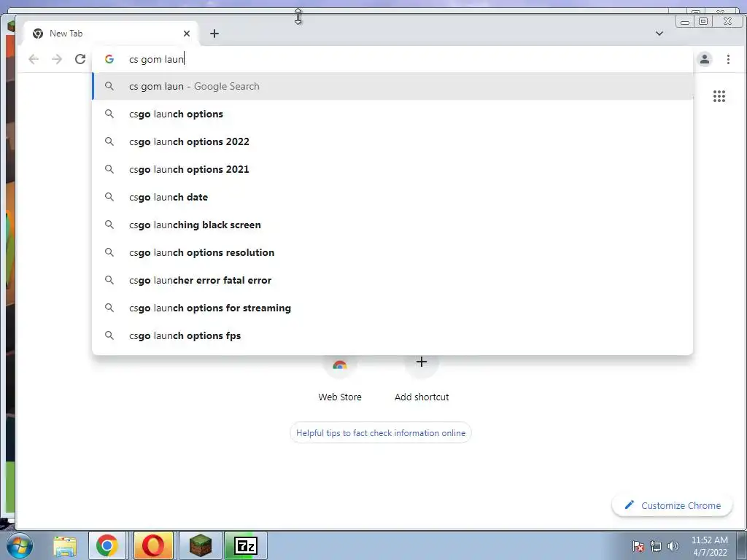Click the Action Center flag tray icon

638,546
